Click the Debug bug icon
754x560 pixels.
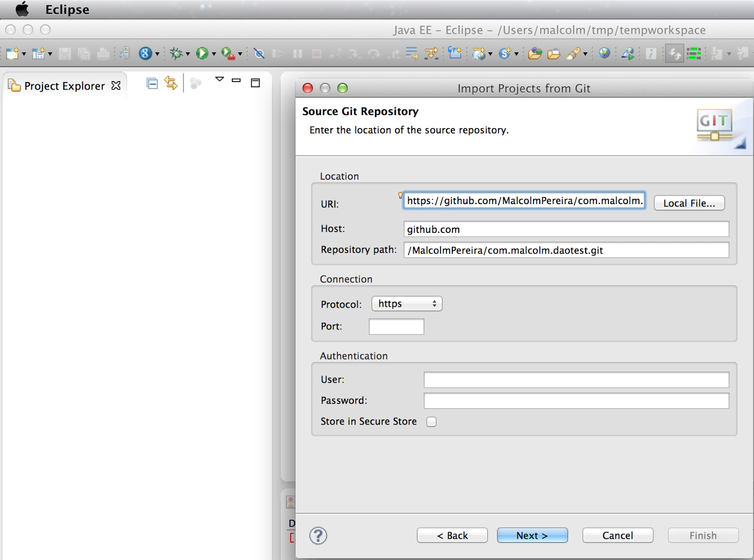click(x=176, y=53)
